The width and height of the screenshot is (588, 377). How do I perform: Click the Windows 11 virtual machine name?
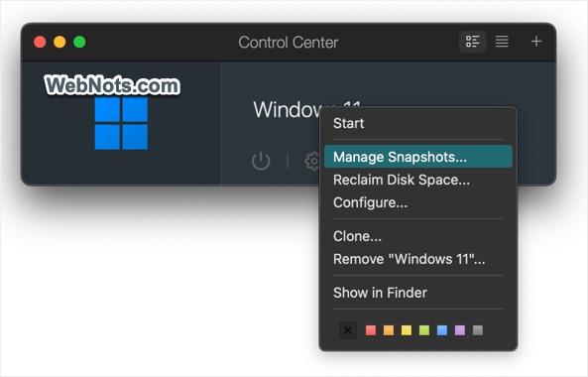pos(306,109)
